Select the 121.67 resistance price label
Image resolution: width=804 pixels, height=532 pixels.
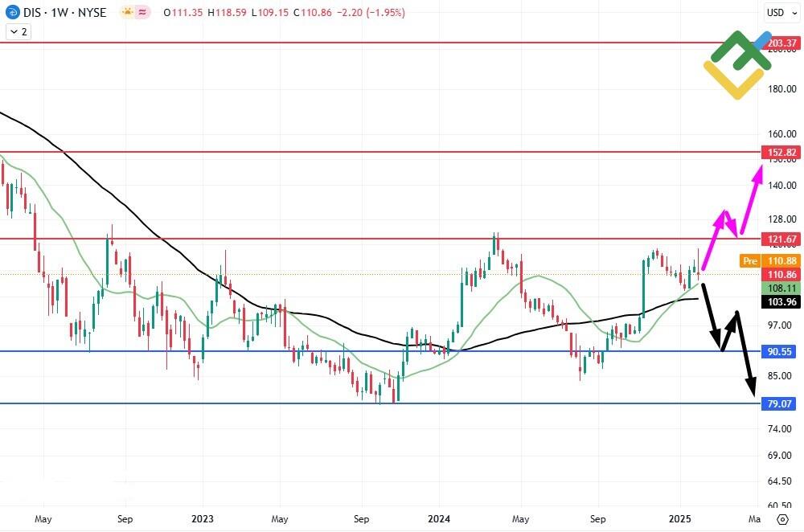(x=781, y=239)
